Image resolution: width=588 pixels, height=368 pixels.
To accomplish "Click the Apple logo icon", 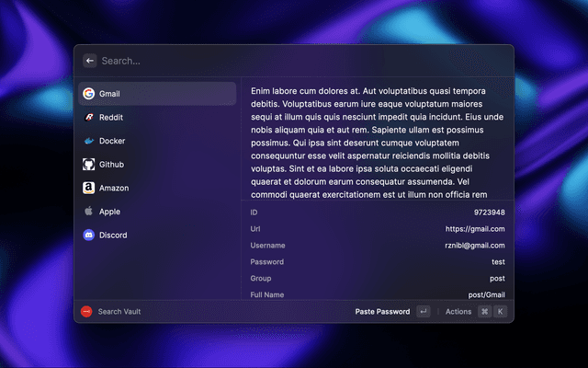I will pyautogui.click(x=89, y=212).
